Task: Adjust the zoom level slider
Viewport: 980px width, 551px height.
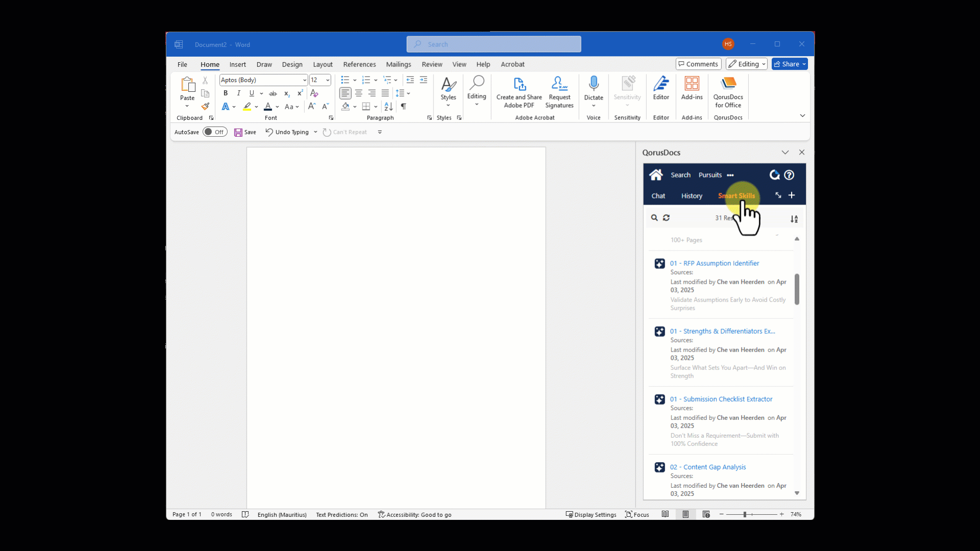Action: 745,514
